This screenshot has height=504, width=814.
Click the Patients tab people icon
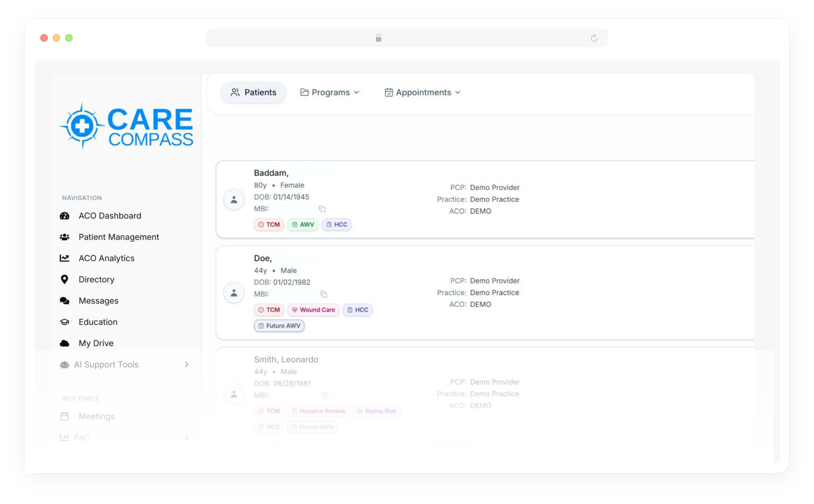point(235,92)
